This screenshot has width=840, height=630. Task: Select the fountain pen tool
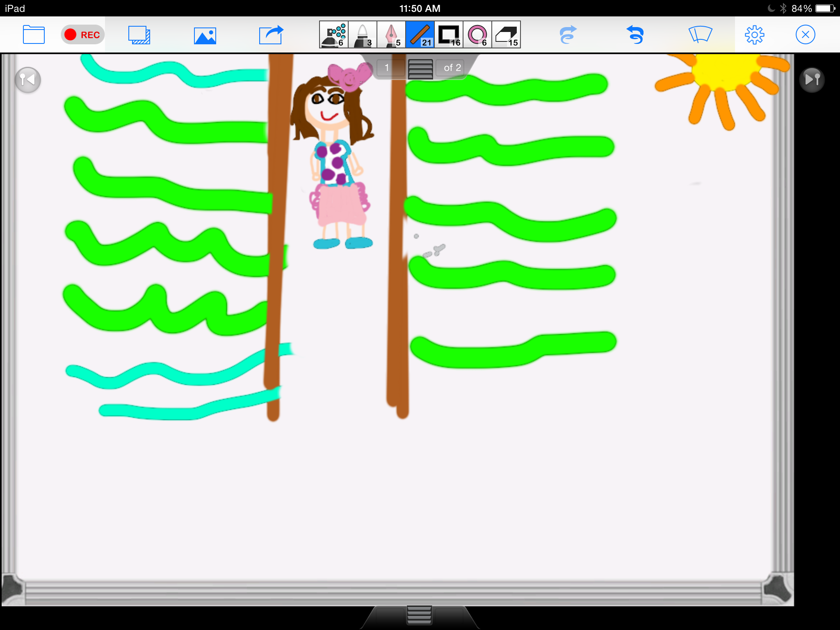[x=391, y=35]
